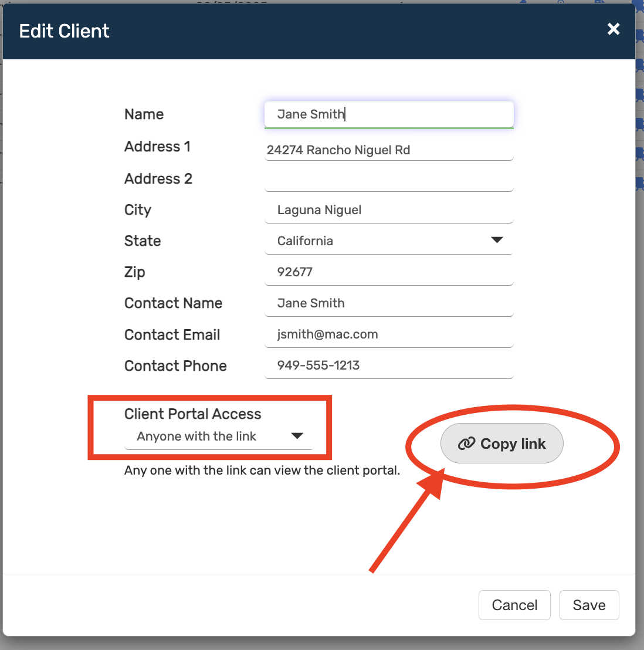Image resolution: width=644 pixels, height=650 pixels.
Task: Click the State field label
Action: click(x=143, y=241)
